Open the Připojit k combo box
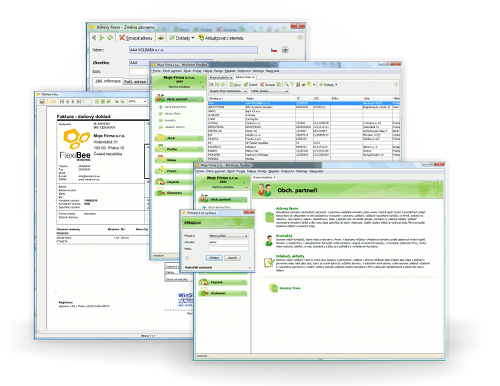 229,236
